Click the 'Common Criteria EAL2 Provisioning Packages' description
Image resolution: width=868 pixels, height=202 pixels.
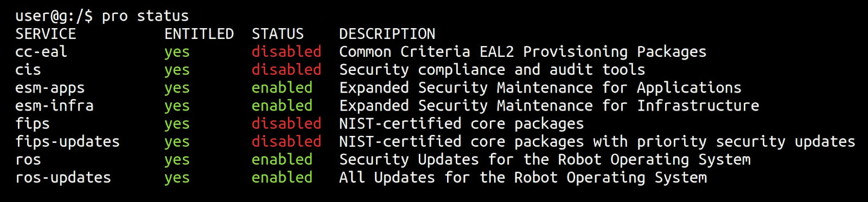(523, 52)
